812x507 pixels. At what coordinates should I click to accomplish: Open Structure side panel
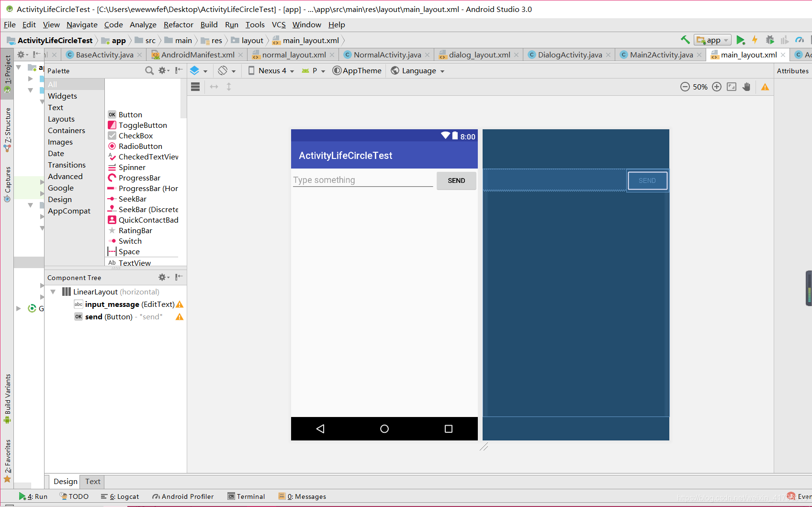click(x=7, y=129)
